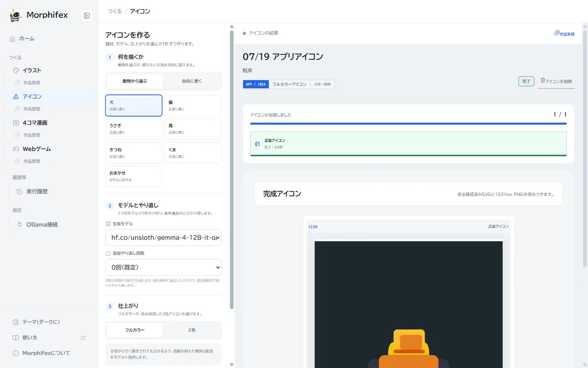
Task: Click the アイコン breadcrumb text
Action: 140,11
